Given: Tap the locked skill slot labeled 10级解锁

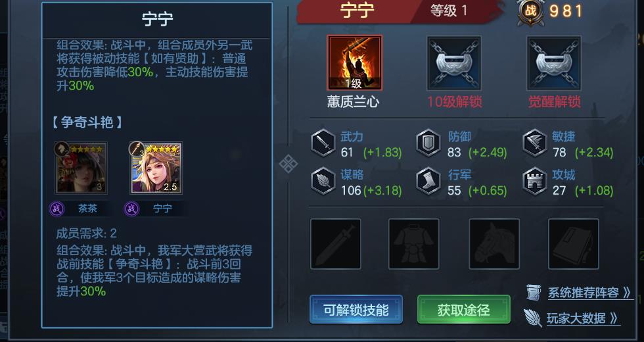Looking at the screenshot, I should [x=454, y=63].
